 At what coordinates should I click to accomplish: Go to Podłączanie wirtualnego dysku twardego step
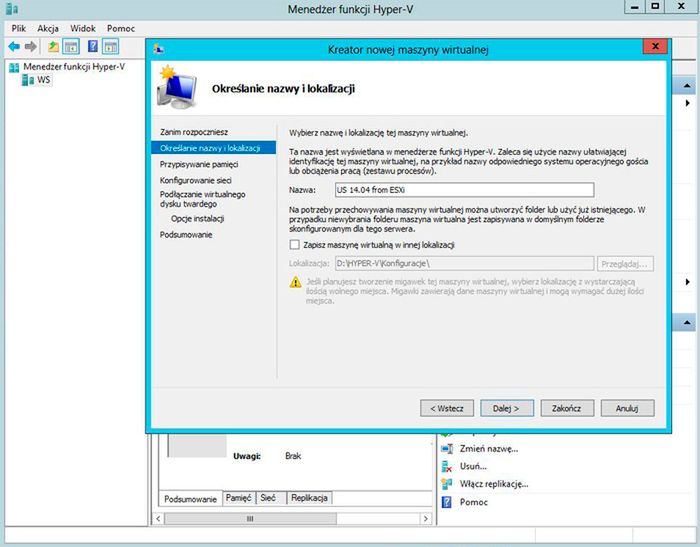tap(202, 199)
